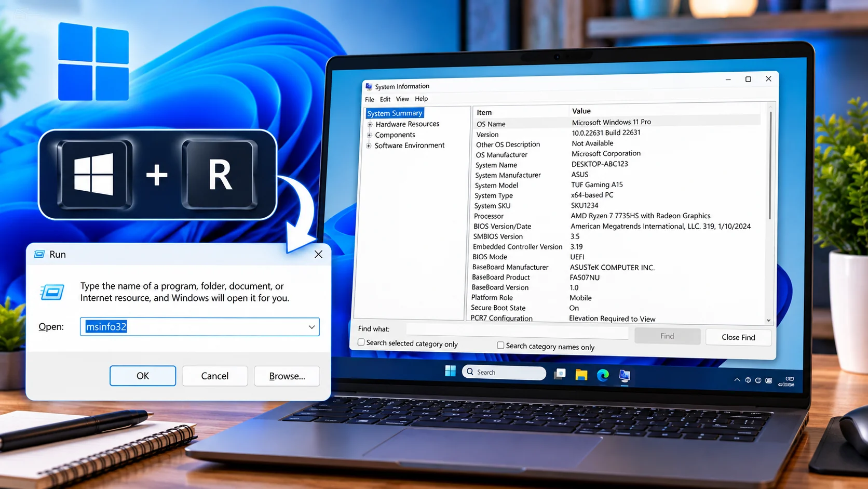
Task: Enable Search selected category only
Action: [361, 342]
